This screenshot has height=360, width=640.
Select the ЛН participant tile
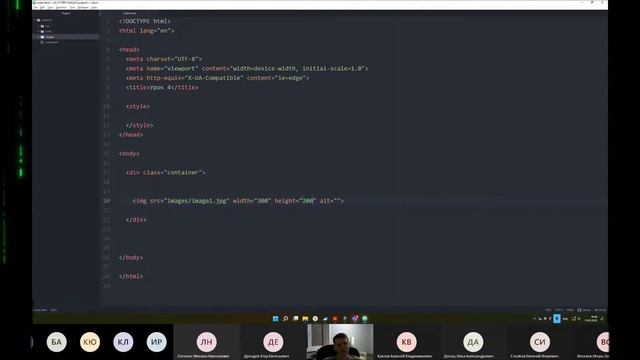point(207,342)
